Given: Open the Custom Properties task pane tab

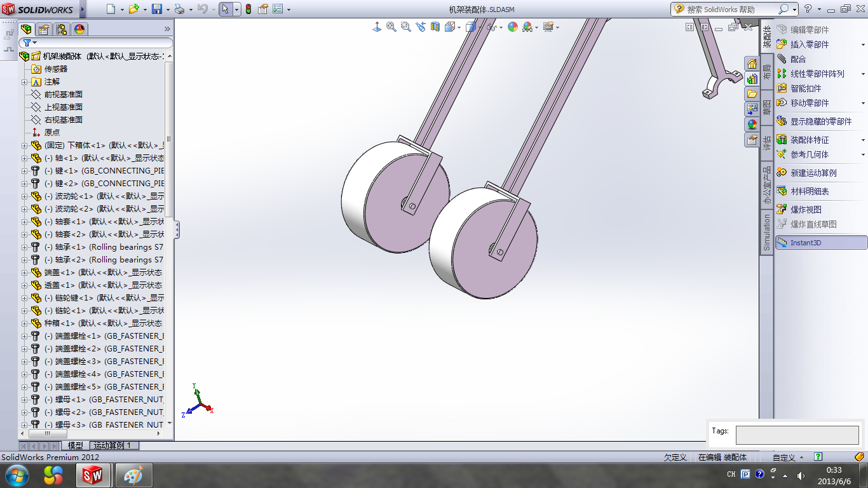Looking at the screenshot, I should pyautogui.click(x=752, y=139).
